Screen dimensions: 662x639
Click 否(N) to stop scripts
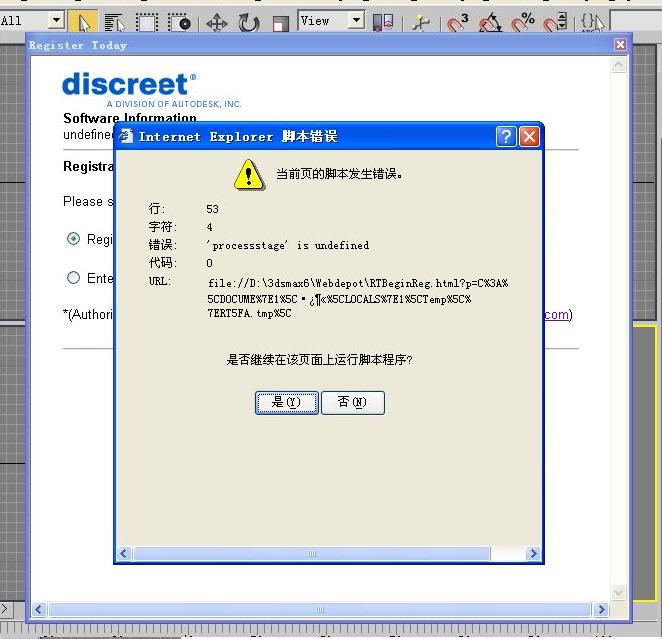coord(353,403)
